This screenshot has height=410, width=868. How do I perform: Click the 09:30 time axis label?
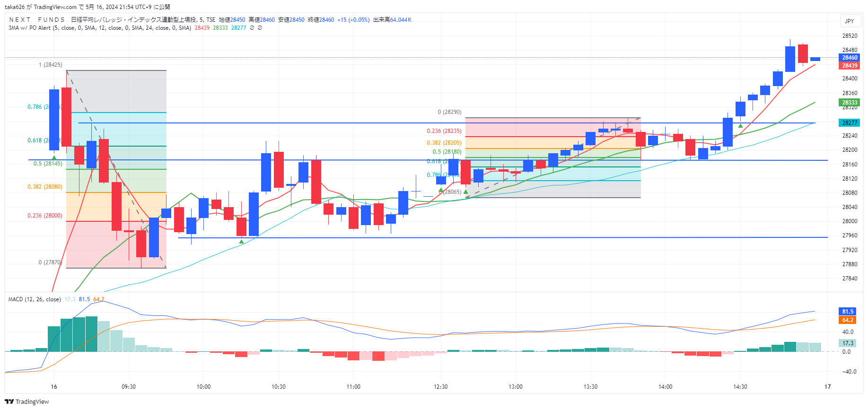click(128, 387)
